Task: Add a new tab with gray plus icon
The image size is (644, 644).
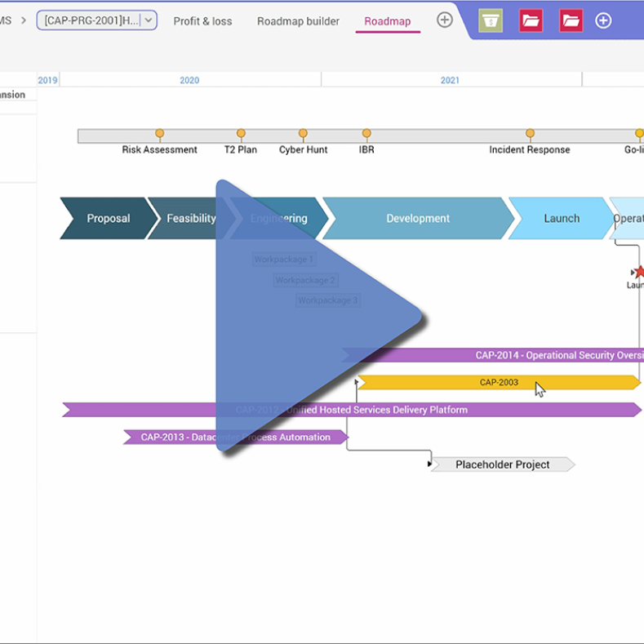Action: (x=444, y=20)
